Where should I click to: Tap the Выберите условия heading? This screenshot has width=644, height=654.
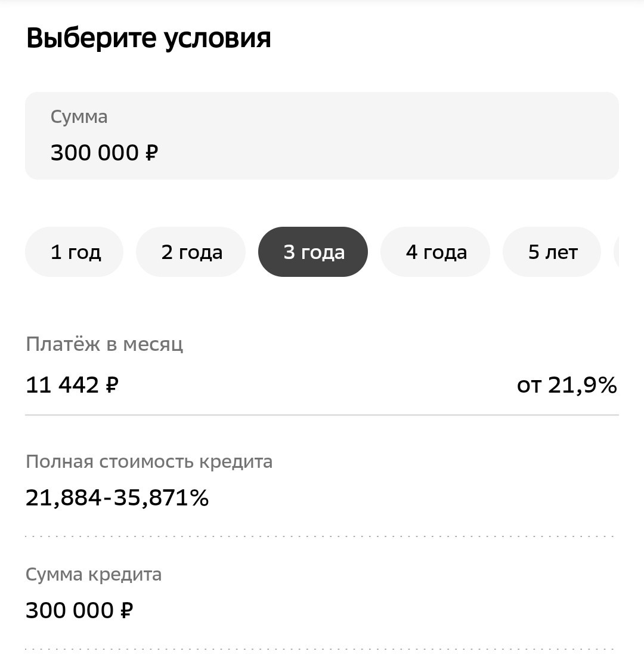pos(148,38)
